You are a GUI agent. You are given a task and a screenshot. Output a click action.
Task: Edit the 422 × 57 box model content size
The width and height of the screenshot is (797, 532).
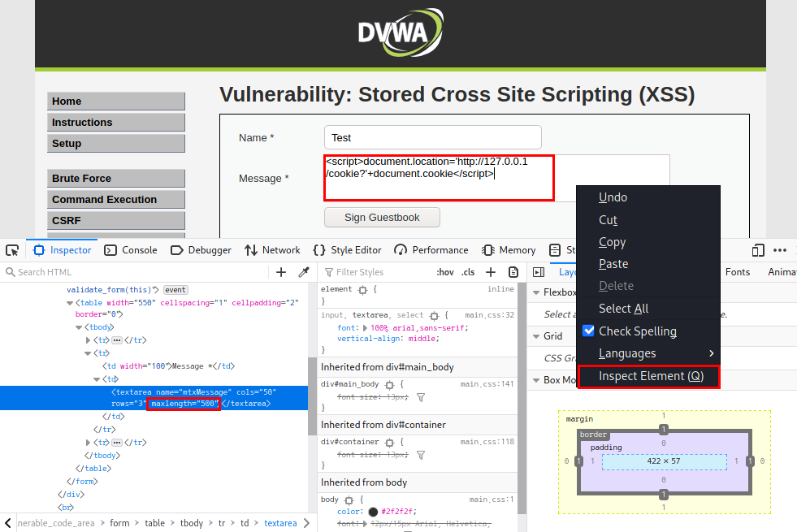pos(664,461)
